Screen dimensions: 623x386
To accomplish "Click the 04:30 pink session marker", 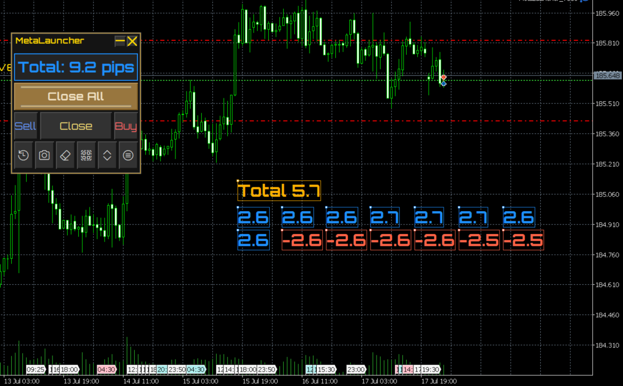I will 106,370.
